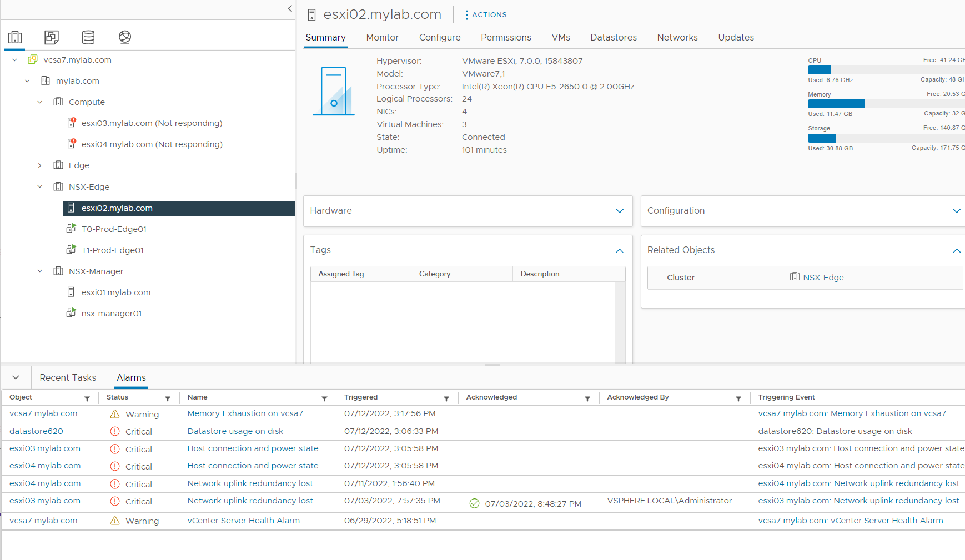Click the Tags table vertical scrollbar
The image size is (965, 560).
click(620, 323)
